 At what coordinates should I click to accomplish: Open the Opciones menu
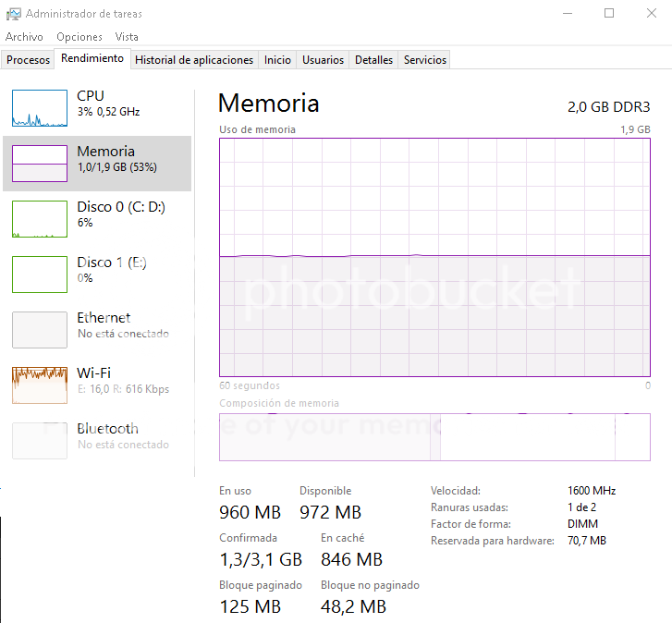click(x=79, y=37)
